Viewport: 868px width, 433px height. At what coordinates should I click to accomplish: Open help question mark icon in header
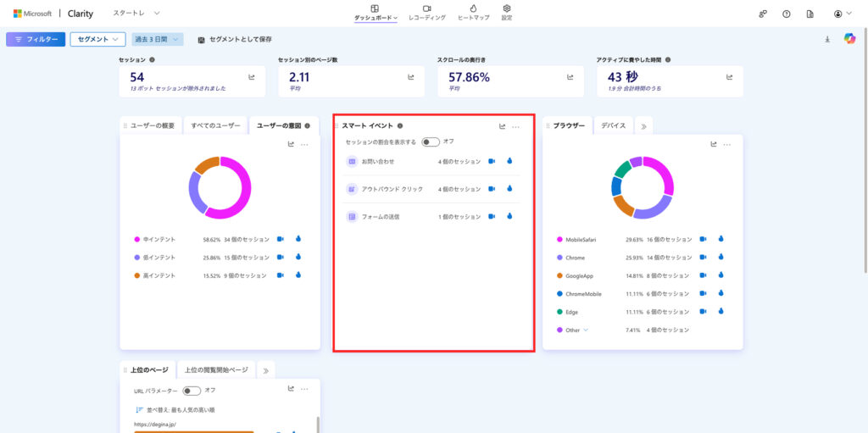click(787, 14)
